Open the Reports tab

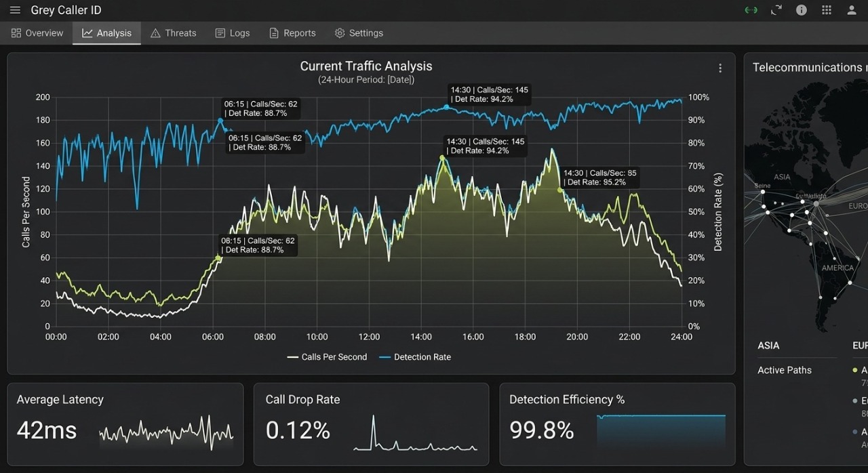[292, 33]
